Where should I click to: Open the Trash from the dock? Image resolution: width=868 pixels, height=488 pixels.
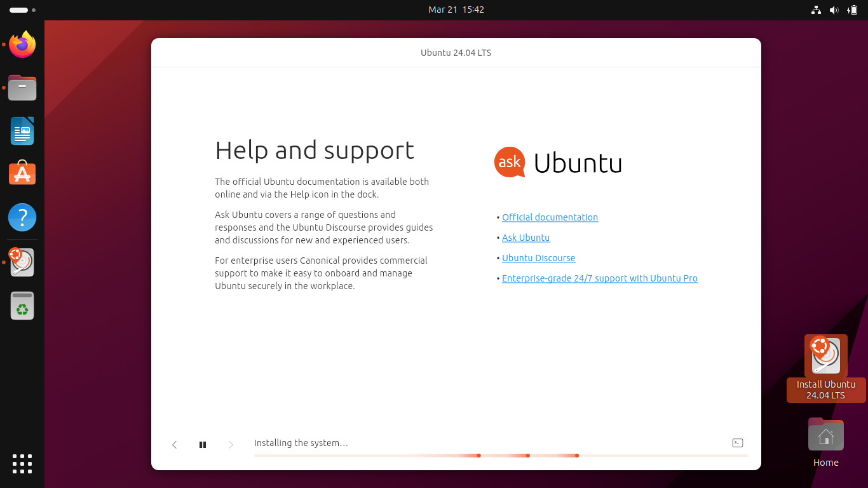[x=22, y=306]
